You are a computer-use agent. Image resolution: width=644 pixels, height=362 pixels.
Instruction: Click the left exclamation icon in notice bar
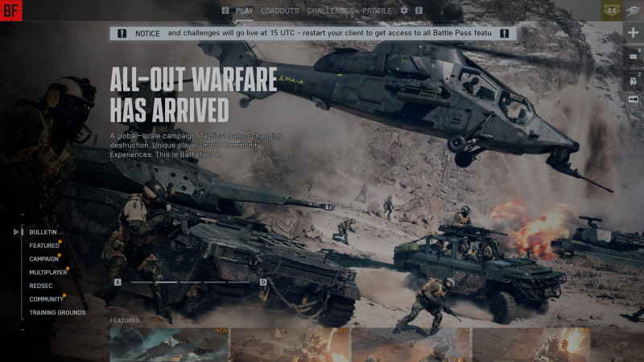coord(122,34)
